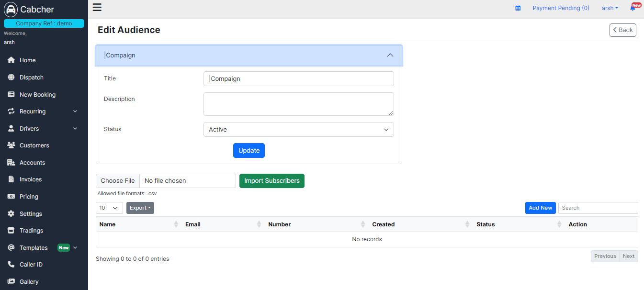
Task: Open the arsh user menu
Action: point(610,8)
